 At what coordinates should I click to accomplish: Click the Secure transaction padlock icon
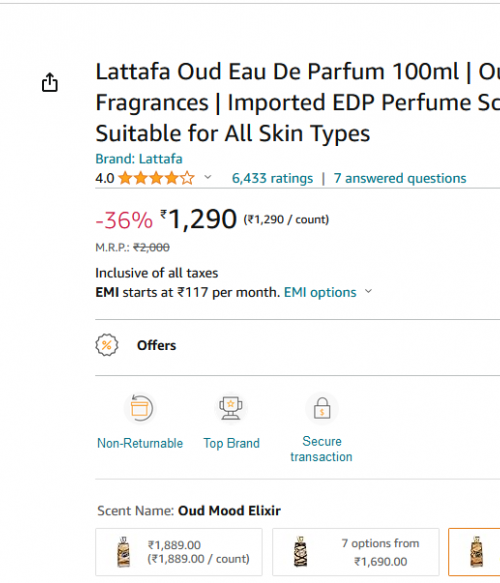click(x=322, y=408)
